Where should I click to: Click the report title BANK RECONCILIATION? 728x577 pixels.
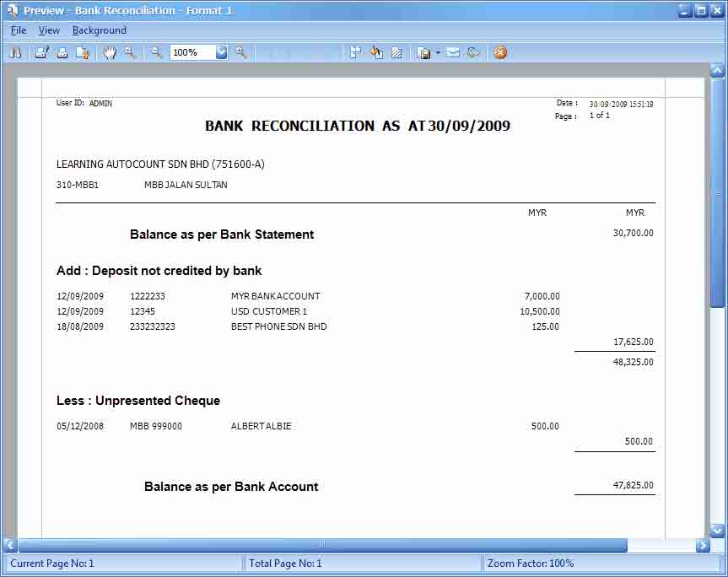[358, 126]
